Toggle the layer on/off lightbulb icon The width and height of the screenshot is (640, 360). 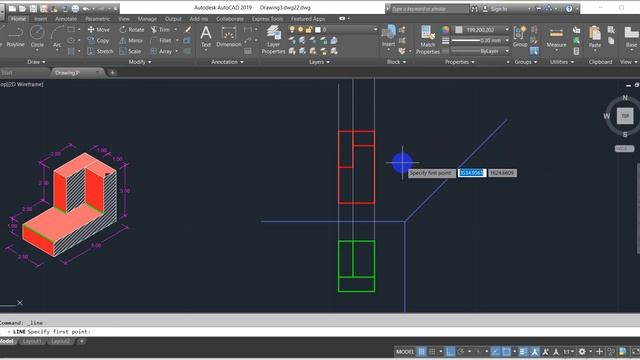(292, 29)
